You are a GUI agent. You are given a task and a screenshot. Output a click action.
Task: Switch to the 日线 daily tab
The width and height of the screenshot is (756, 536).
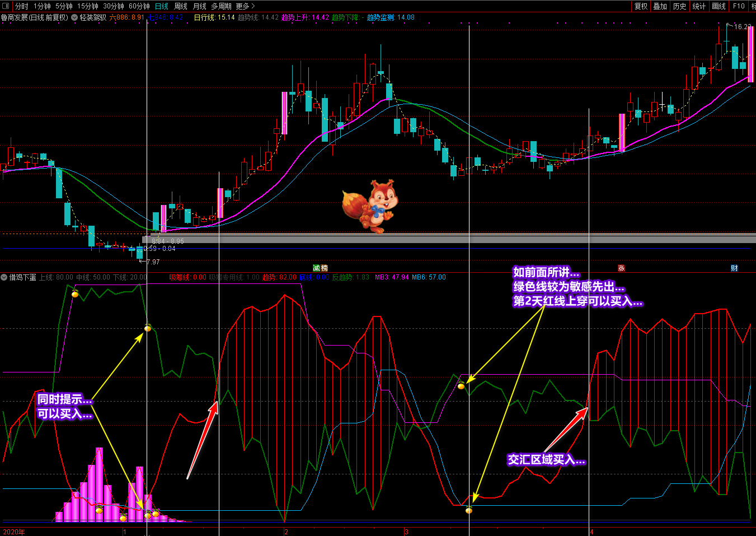click(x=162, y=6)
